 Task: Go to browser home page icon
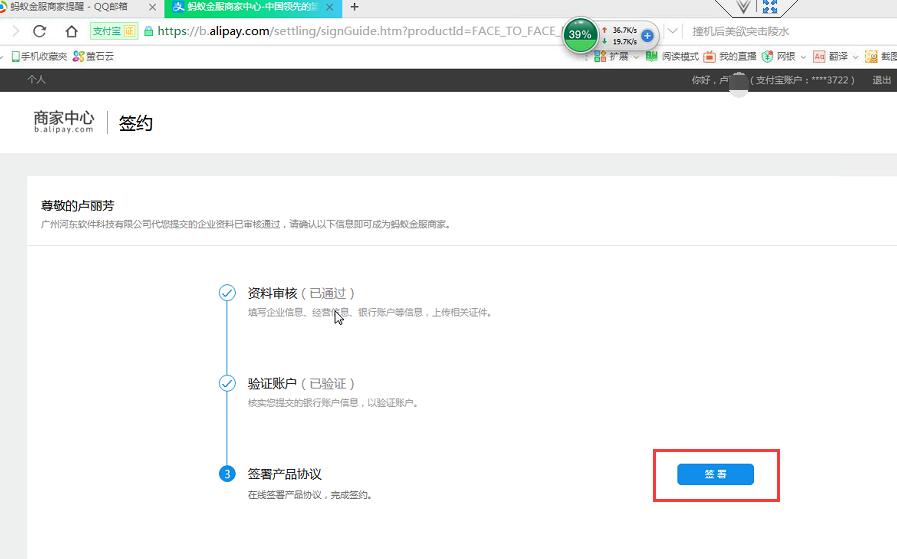(71, 31)
